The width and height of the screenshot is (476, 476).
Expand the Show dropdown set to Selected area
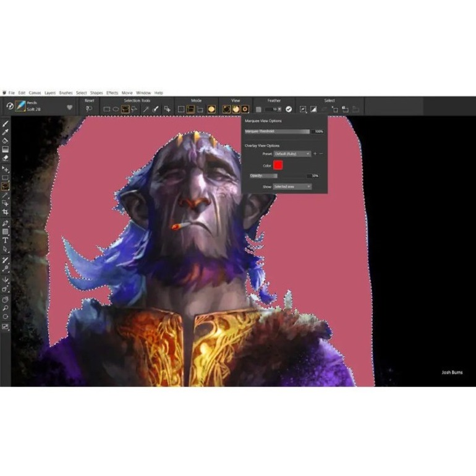point(292,186)
